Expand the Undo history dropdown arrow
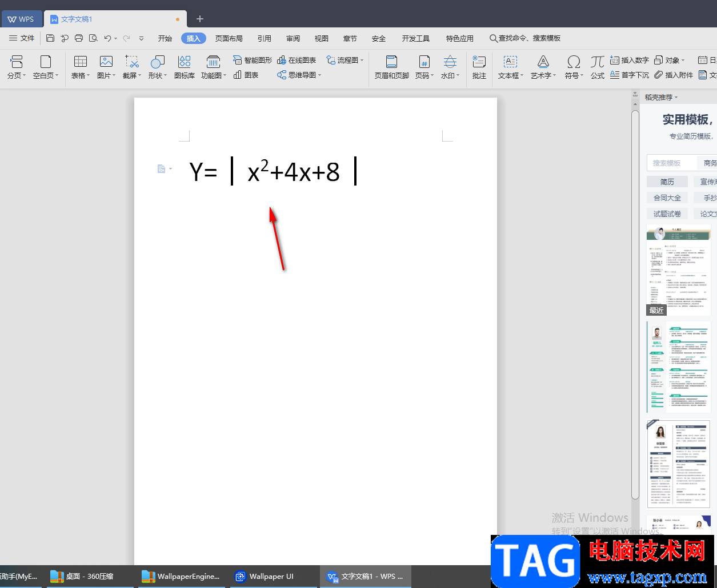 (x=115, y=39)
